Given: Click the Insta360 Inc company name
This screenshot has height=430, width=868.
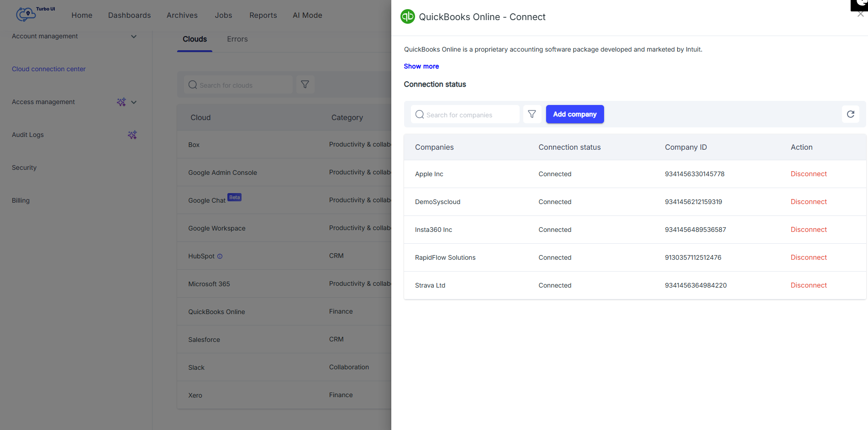Looking at the screenshot, I should tap(433, 230).
